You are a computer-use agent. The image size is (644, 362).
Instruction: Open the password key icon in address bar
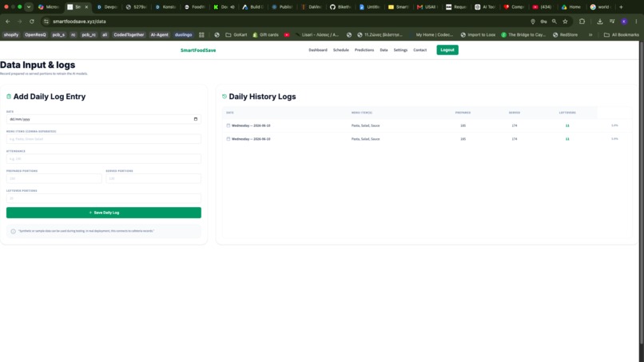543,22
